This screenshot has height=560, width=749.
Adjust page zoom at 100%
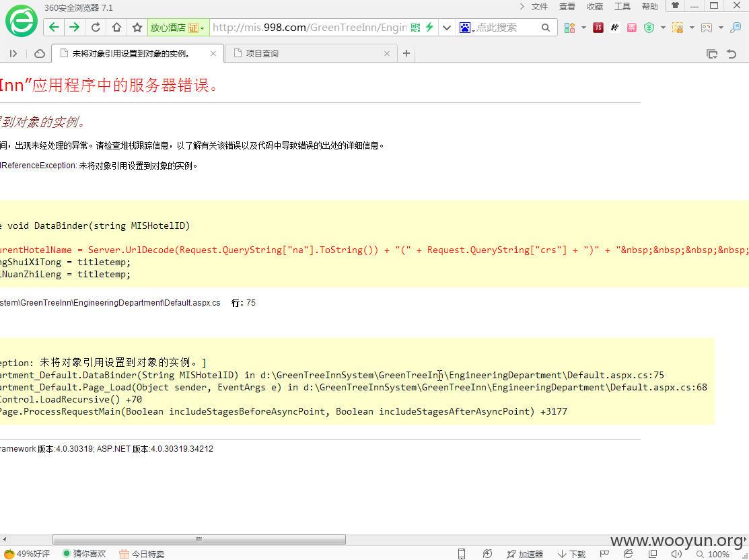tap(713, 554)
